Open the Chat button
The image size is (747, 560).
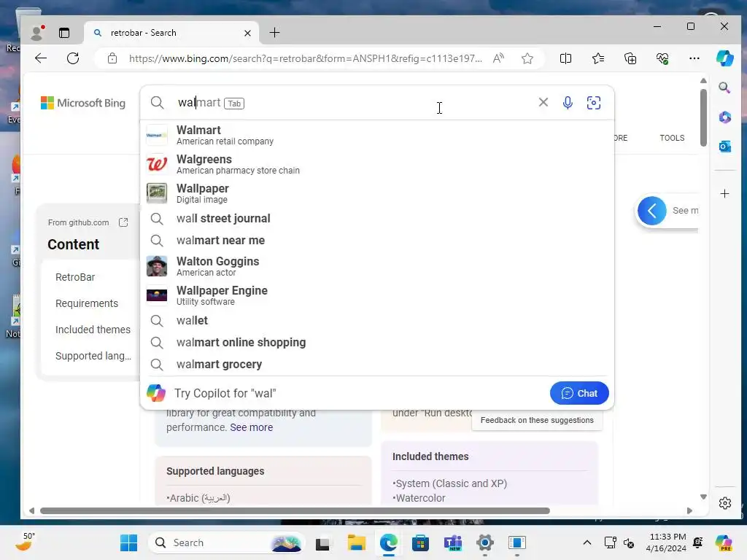(x=578, y=393)
